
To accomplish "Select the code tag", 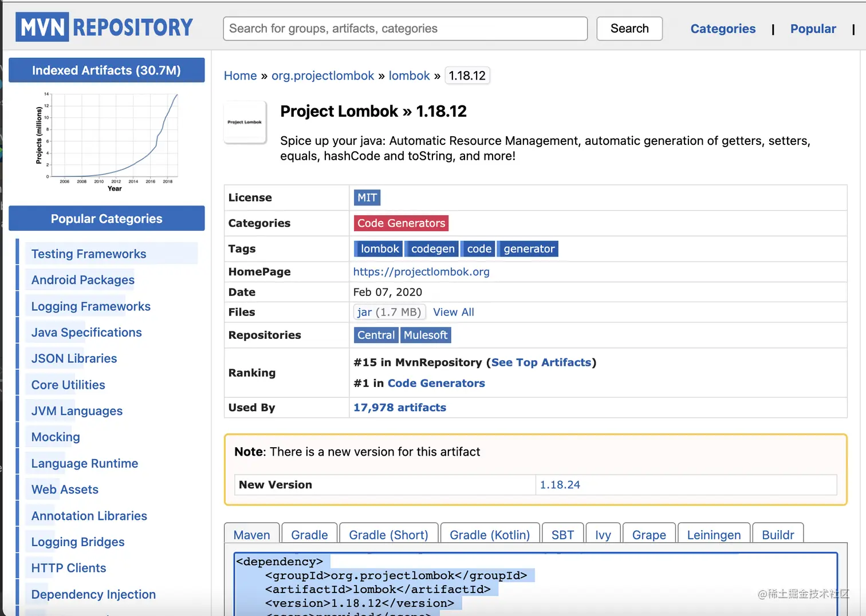I will [478, 249].
